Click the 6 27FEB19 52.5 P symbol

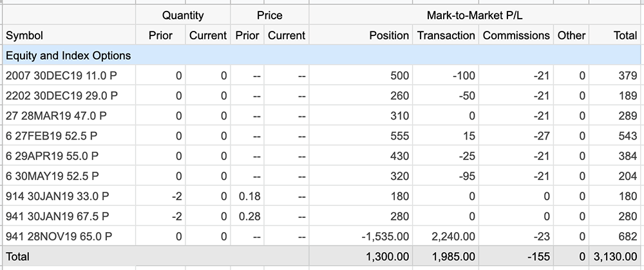tap(52, 136)
